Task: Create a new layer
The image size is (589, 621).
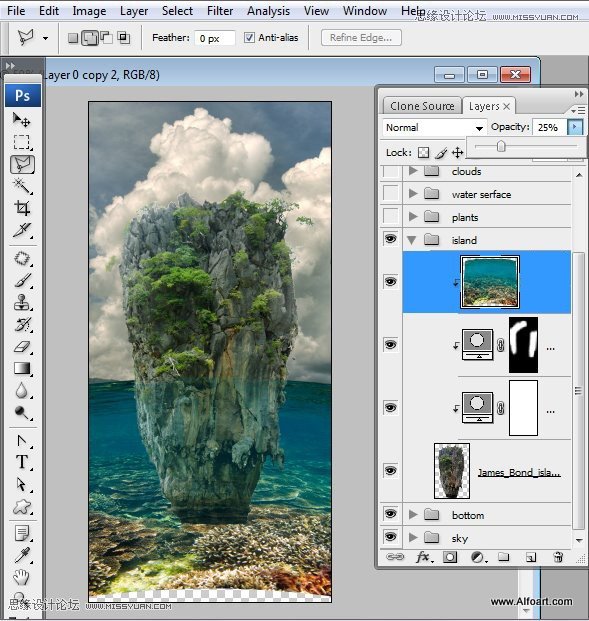Action: (x=531, y=557)
